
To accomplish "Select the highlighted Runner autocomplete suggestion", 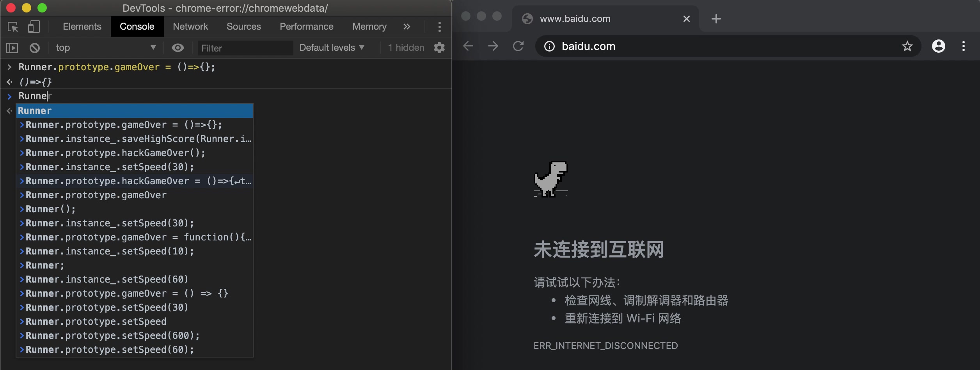I will 135,111.
